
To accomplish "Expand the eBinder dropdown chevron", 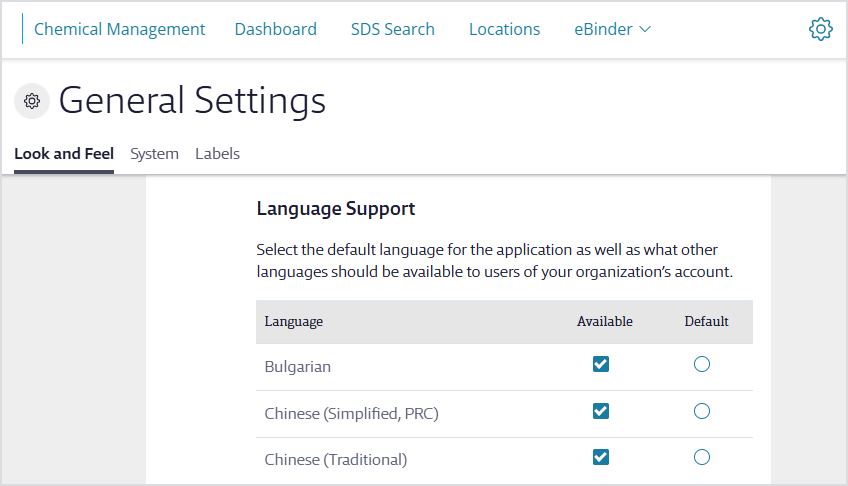I will pyautogui.click(x=645, y=29).
